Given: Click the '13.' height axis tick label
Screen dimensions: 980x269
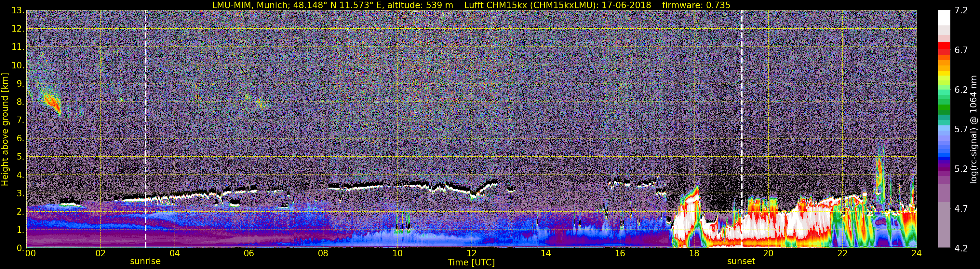Looking at the screenshot, I should (18, 10).
